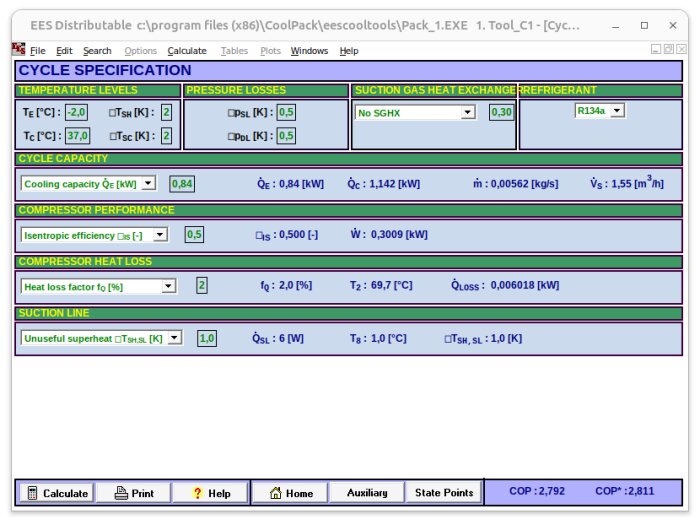Image resolution: width=700 pixels, height=525 pixels.
Task: Click the COP* : 2,811 readout
Action: (624, 491)
